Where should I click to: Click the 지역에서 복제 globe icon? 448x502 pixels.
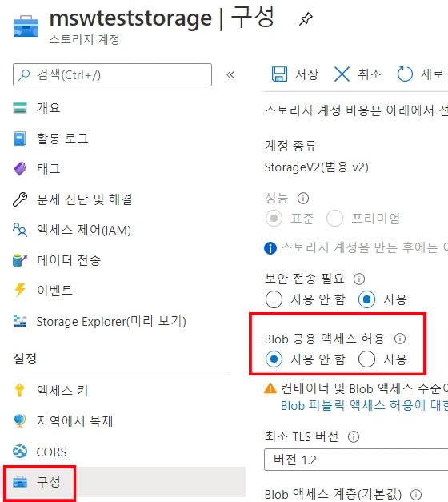(20, 420)
